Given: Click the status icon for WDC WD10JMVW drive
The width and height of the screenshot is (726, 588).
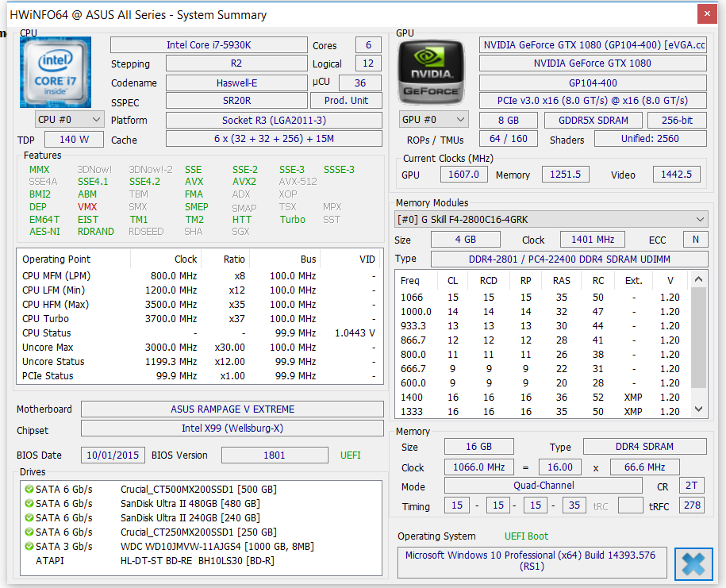Looking at the screenshot, I should point(29,547).
